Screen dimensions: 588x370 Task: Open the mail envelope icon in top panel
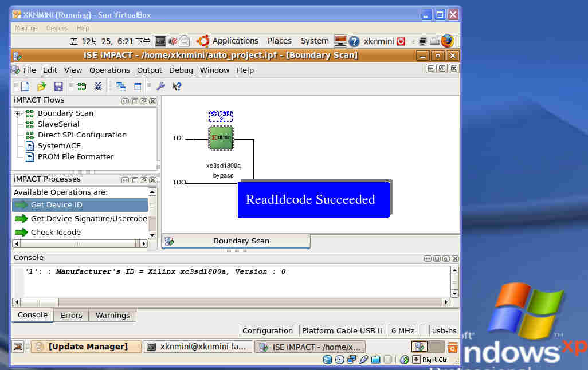pos(185,41)
